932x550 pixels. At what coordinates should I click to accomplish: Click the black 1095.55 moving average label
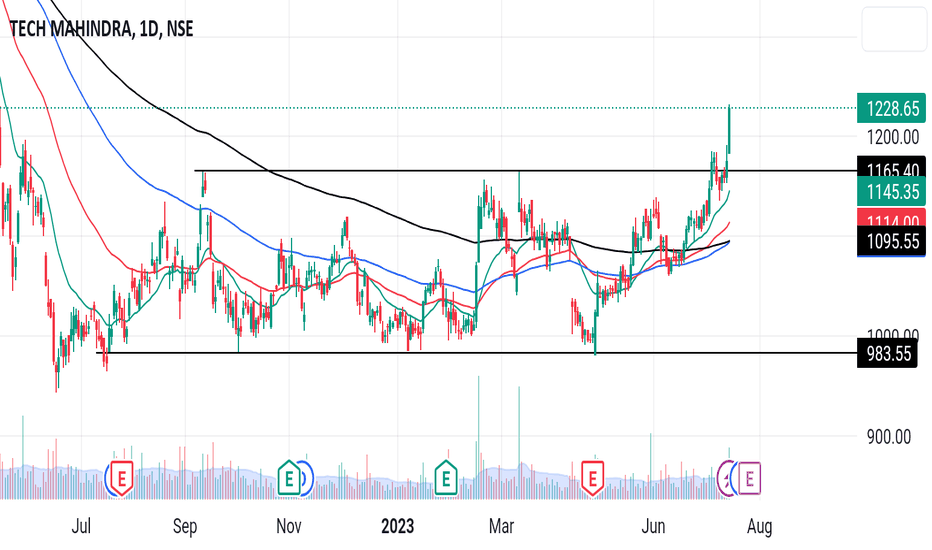(891, 241)
